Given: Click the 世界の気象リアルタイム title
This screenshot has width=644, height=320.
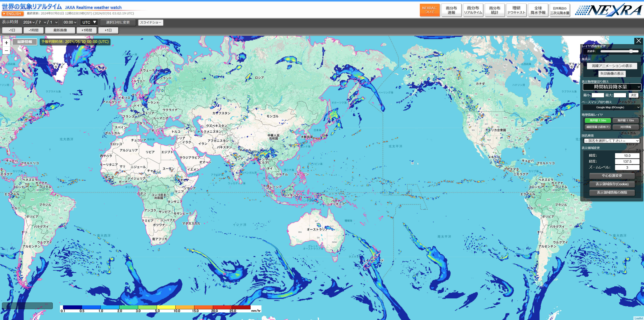Looking at the screenshot, I should coord(32,7).
